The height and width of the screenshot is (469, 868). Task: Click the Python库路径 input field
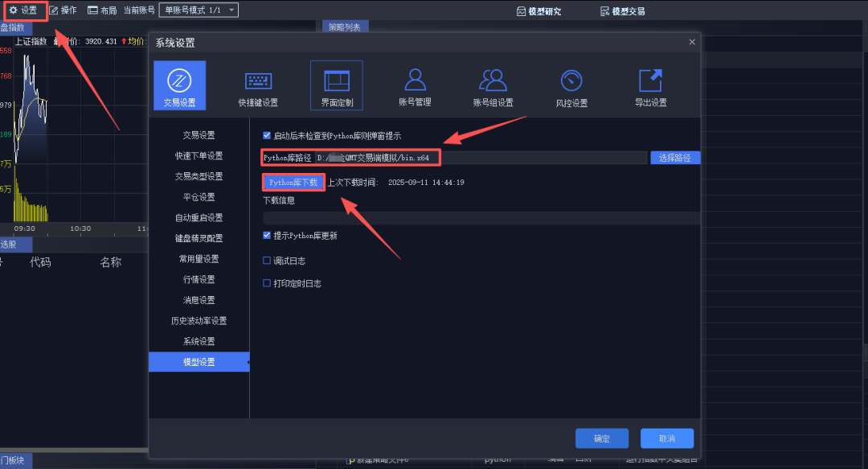pos(482,158)
